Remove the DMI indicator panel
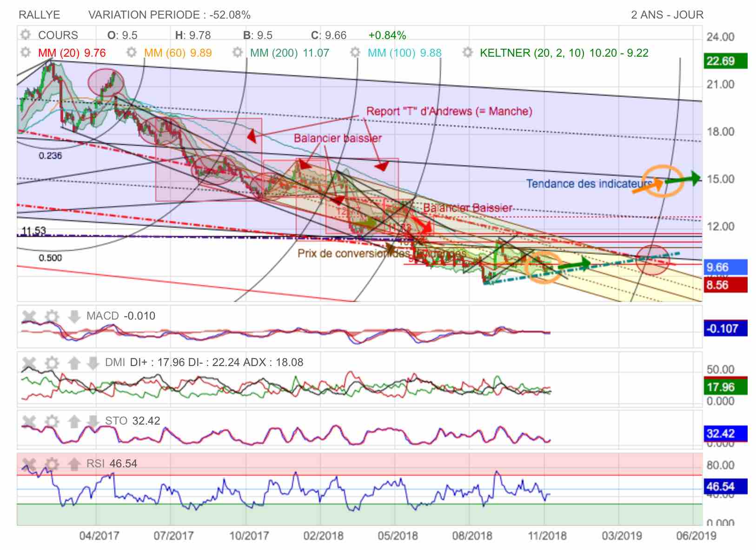 tap(29, 363)
